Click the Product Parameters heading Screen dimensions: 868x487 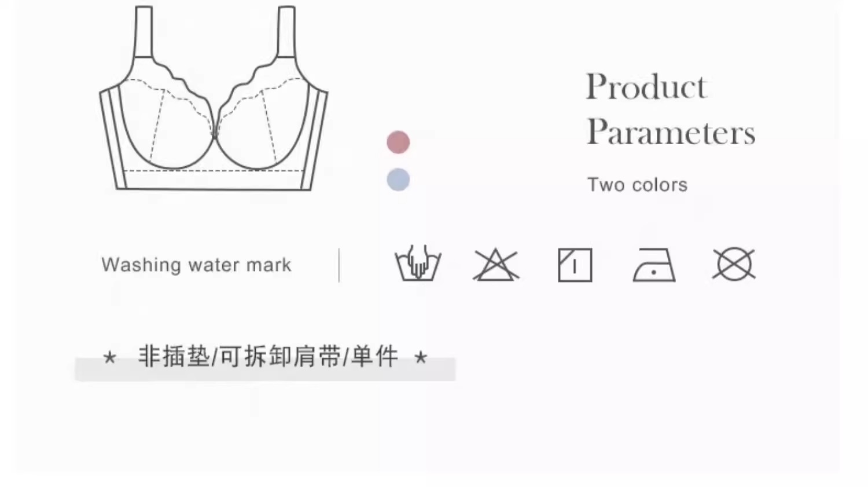(671, 109)
